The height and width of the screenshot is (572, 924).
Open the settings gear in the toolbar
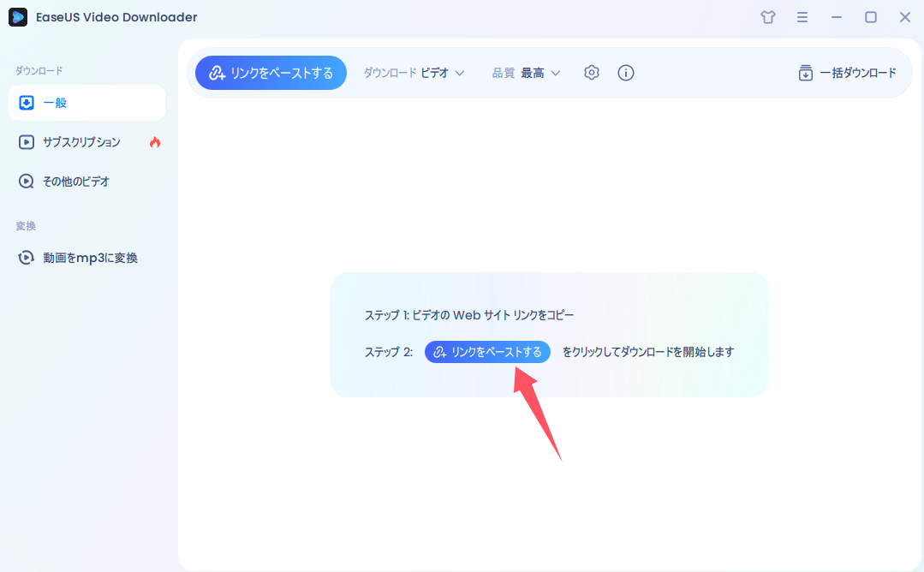point(591,73)
